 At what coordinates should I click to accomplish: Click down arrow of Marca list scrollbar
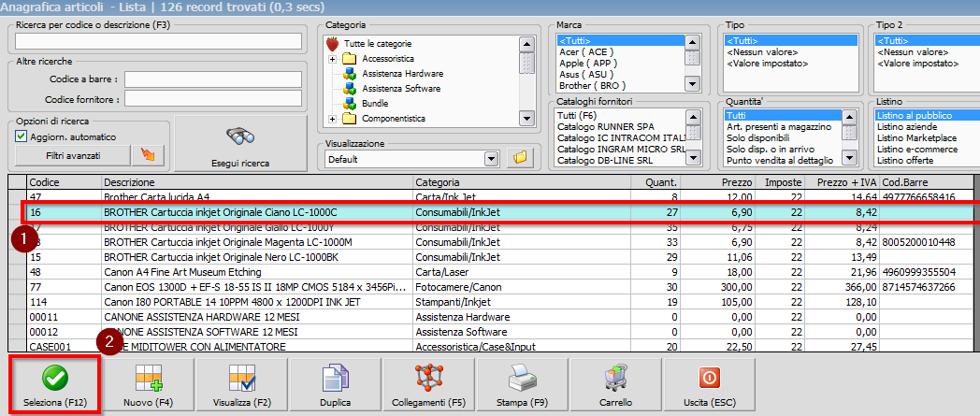point(693,84)
